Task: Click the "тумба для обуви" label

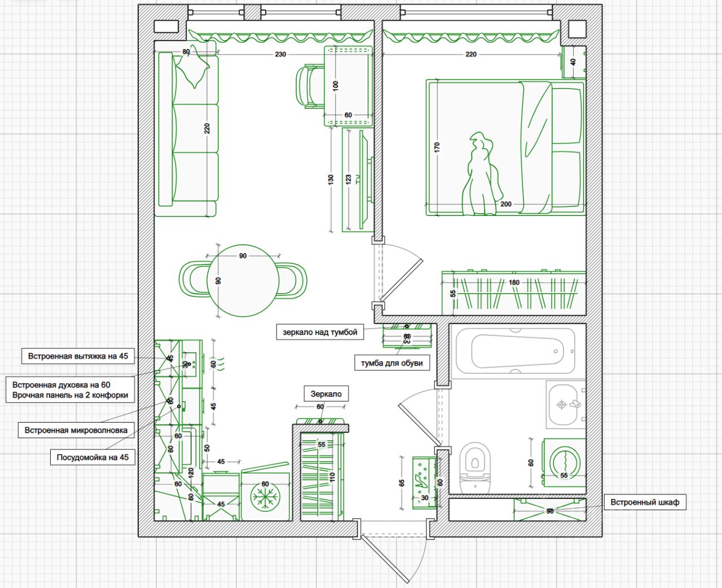Action: point(392,364)
